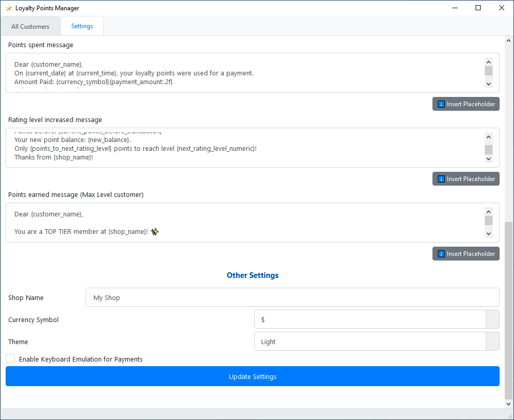The width and height of the screenshot is (514, 420).
Task: Select the Settings tab
Action: coord(82,26)
